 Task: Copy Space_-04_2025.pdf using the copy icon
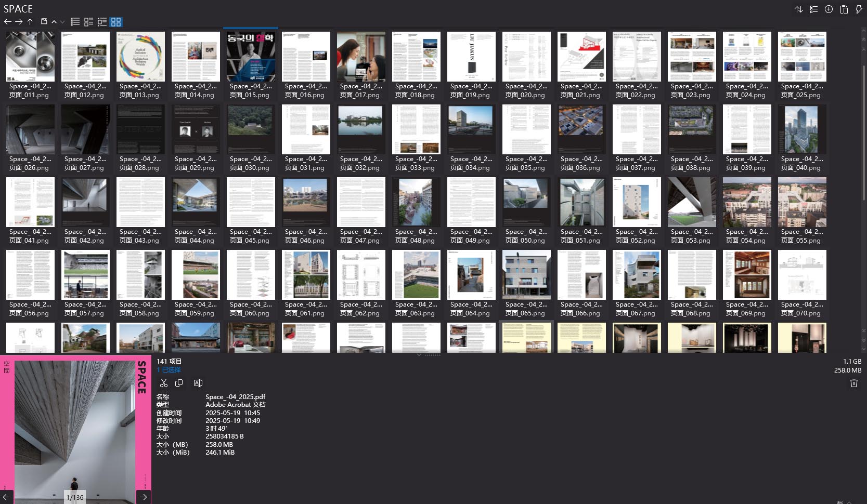179,383
